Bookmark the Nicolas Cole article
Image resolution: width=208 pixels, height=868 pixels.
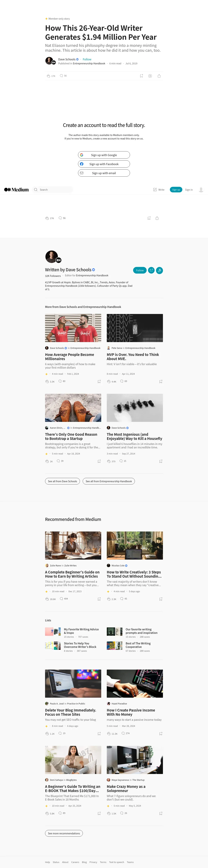pyautogui.click(x=161, y=599)
